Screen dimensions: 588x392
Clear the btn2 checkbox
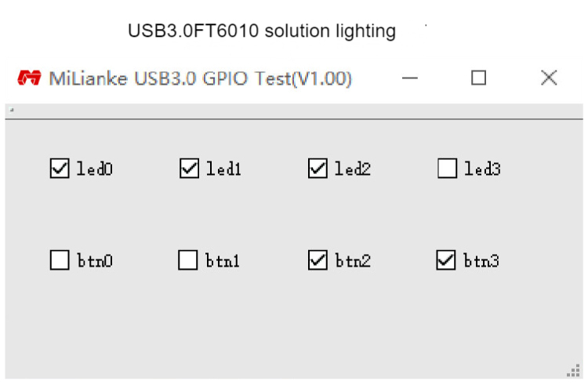click(x=318, y=260)
